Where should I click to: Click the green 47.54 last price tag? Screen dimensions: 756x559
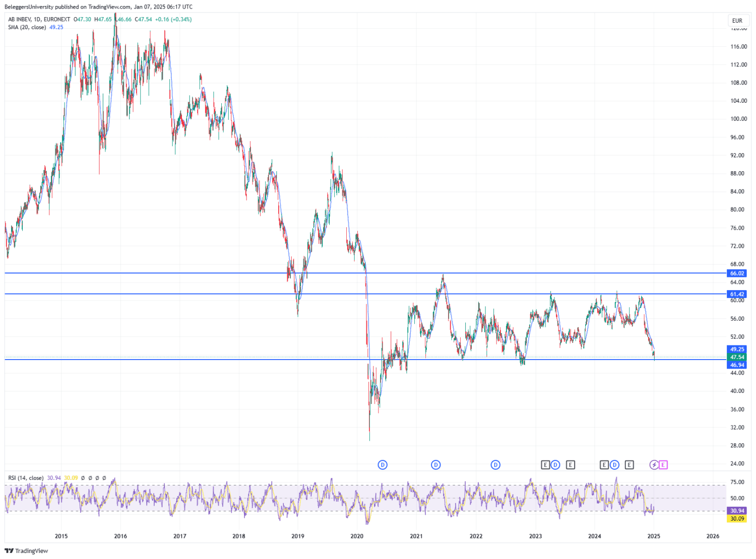click(737, 357)
